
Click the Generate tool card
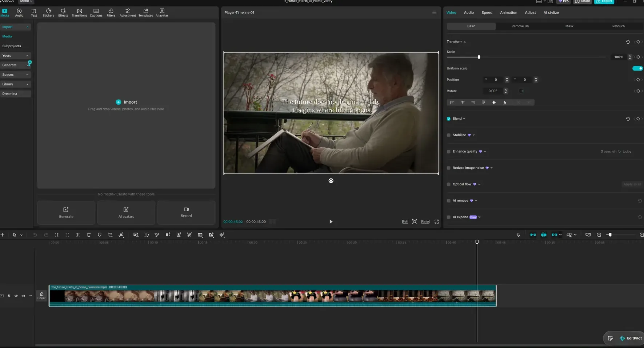point(66,212)
